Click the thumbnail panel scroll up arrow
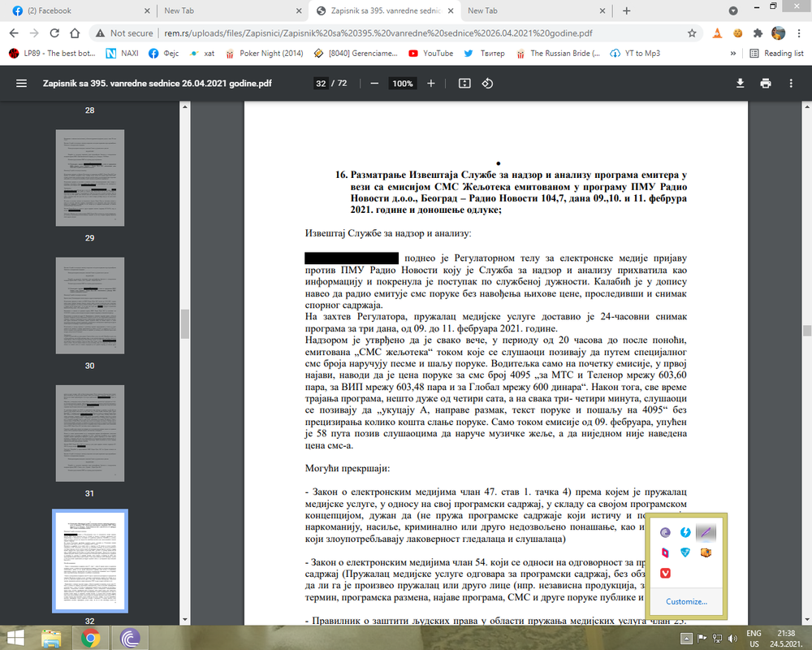This screenshot has height=650, width=812. 185,106
